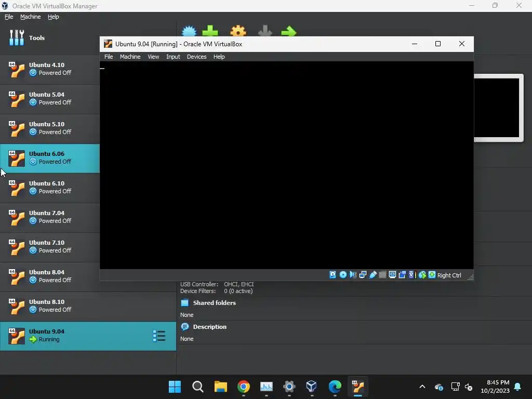Click the USB devices status icon
The image size is (532, 399).
click(373, 275)
